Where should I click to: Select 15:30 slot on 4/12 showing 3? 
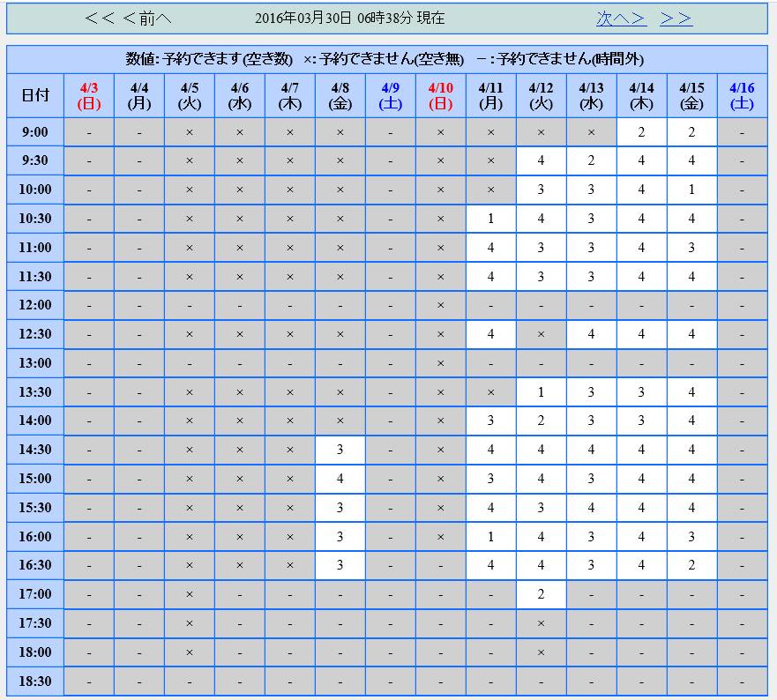541,508
